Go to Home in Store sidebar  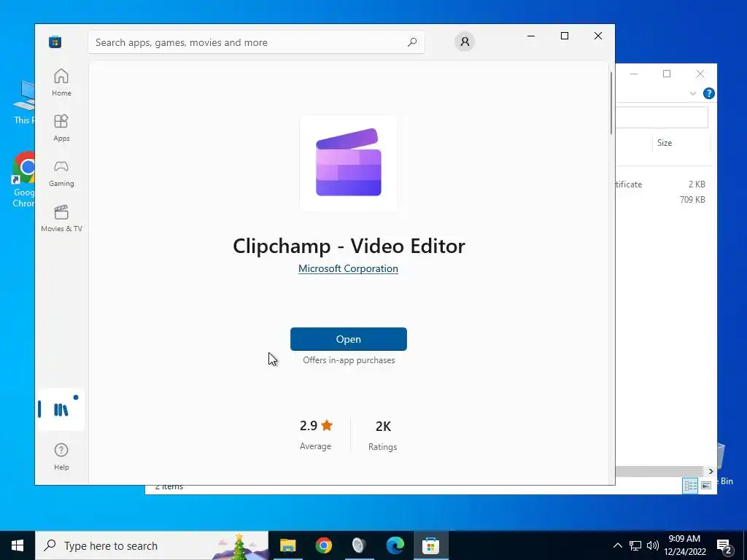coord(61,82)
